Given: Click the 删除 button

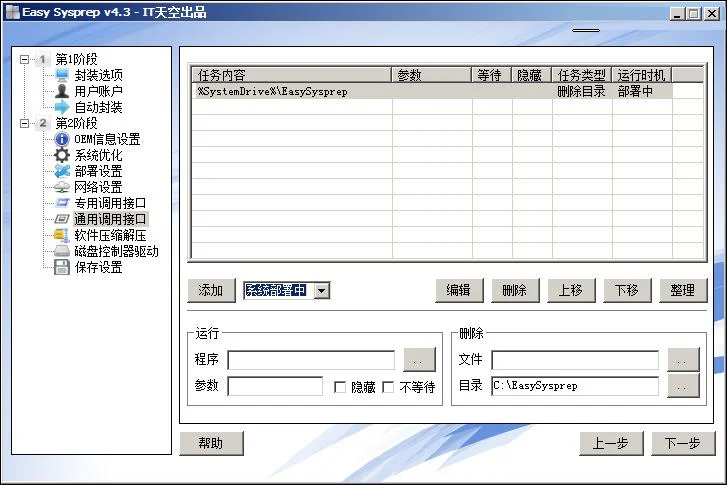Looking at the screenshot, I should [x=515, y=290].
